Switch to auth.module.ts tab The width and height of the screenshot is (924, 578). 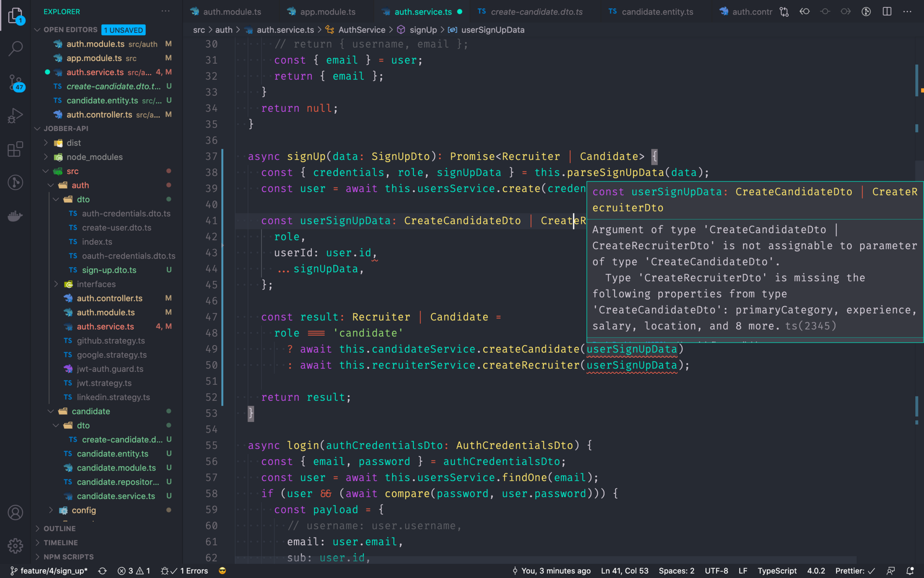point(231,12)
